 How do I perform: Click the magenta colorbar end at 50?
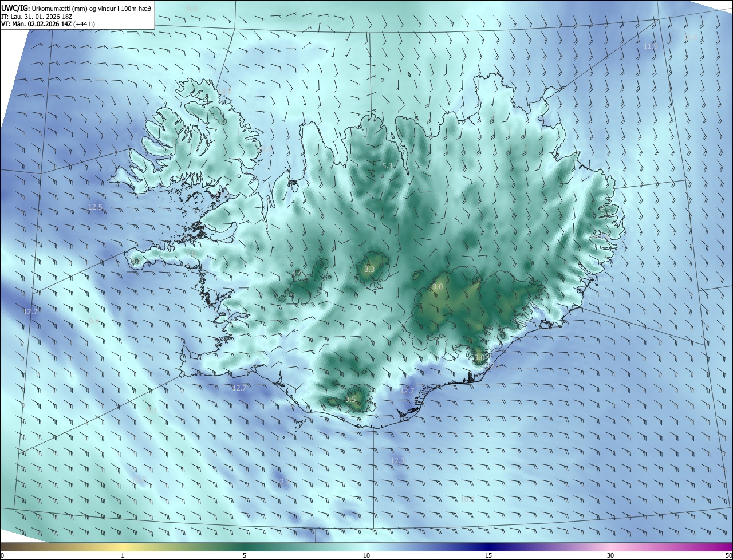click(x=728, y=547)
